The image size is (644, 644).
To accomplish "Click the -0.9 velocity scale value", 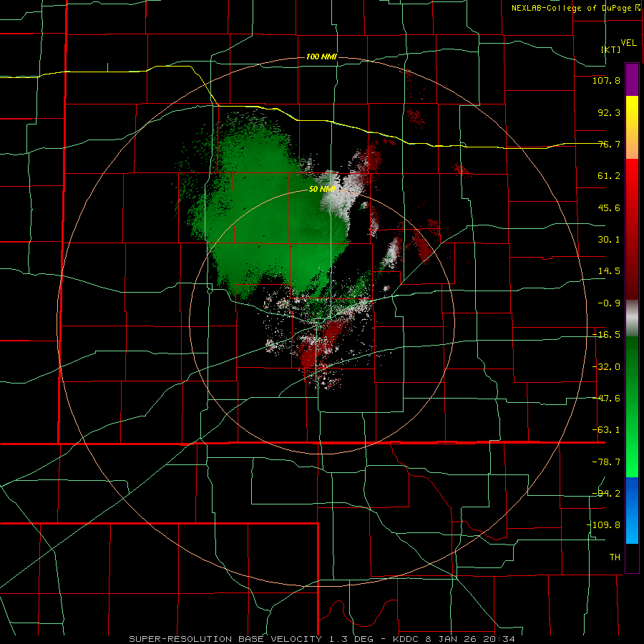I will pyautogui.click(x=609, y=303).
